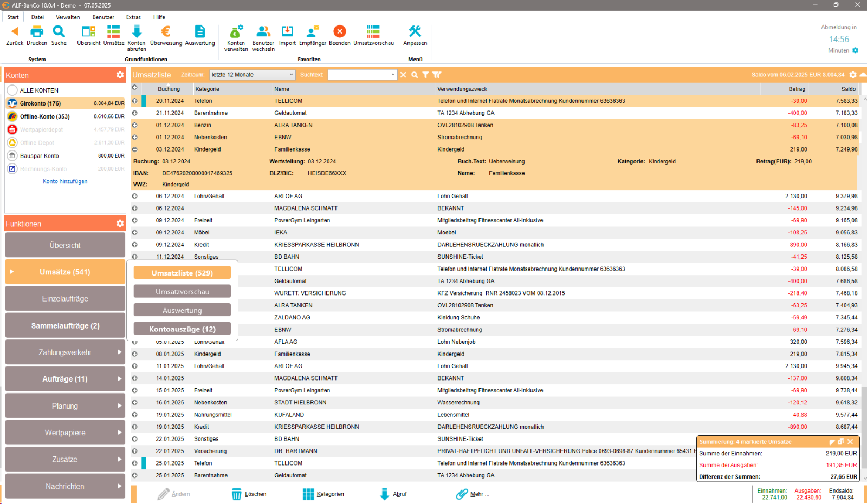Select the Bauspar-Konto account
The width and height of the screenshot is (867, 504).
pyautogui.click(x=66, y=155)
